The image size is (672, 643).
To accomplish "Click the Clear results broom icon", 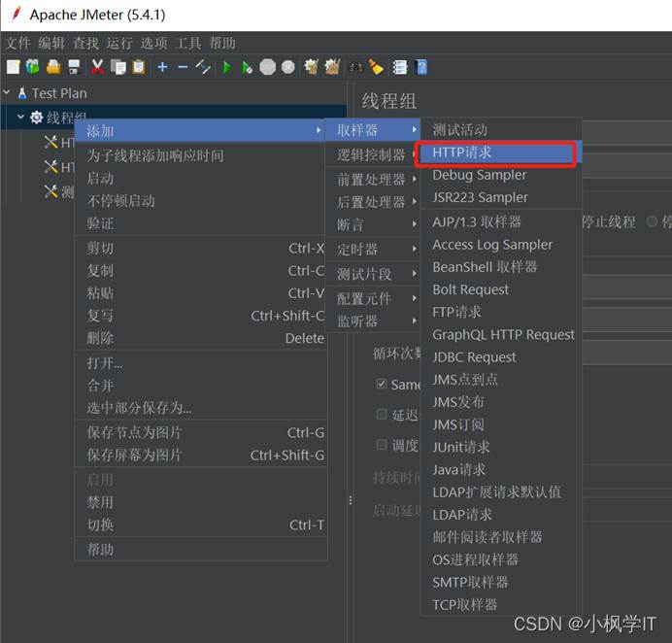I will click(311, 67).
